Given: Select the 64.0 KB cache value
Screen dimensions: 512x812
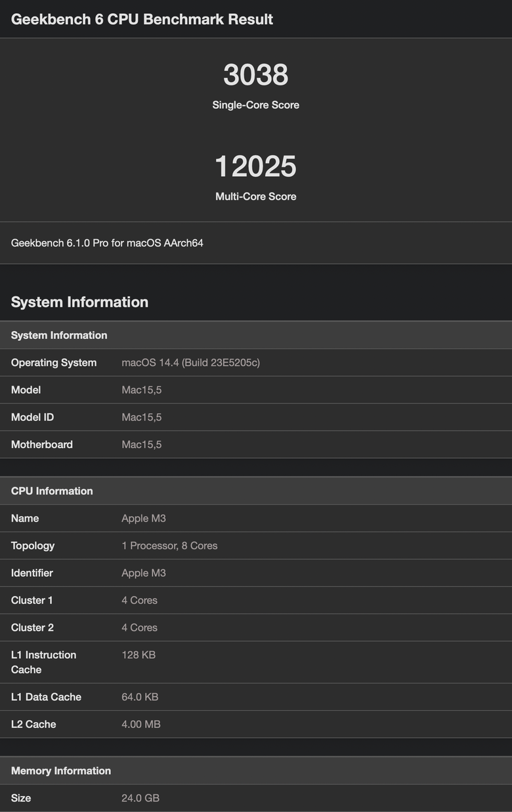Looking at the screenshot, I should pos(140,697).
